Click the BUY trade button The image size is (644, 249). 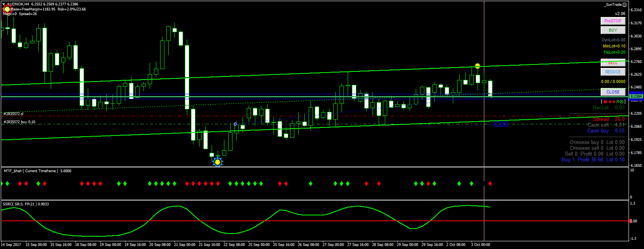coord(613,30)
